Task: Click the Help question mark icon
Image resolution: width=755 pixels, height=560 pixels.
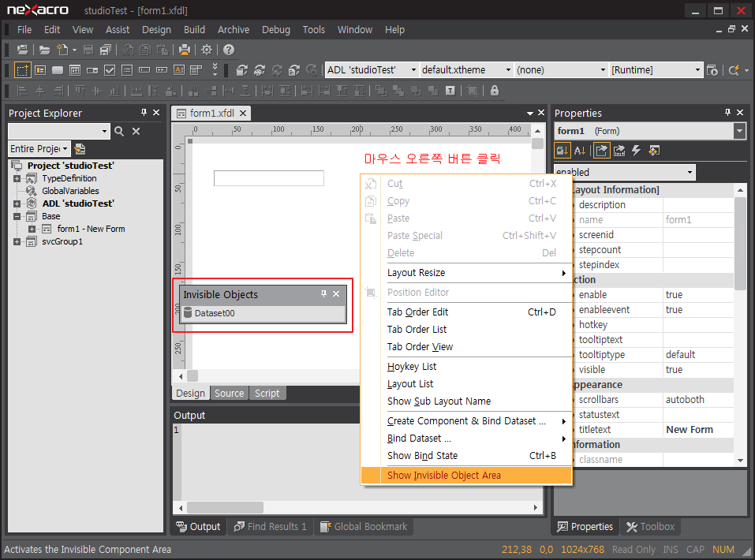Action: (x=229, y=50)
